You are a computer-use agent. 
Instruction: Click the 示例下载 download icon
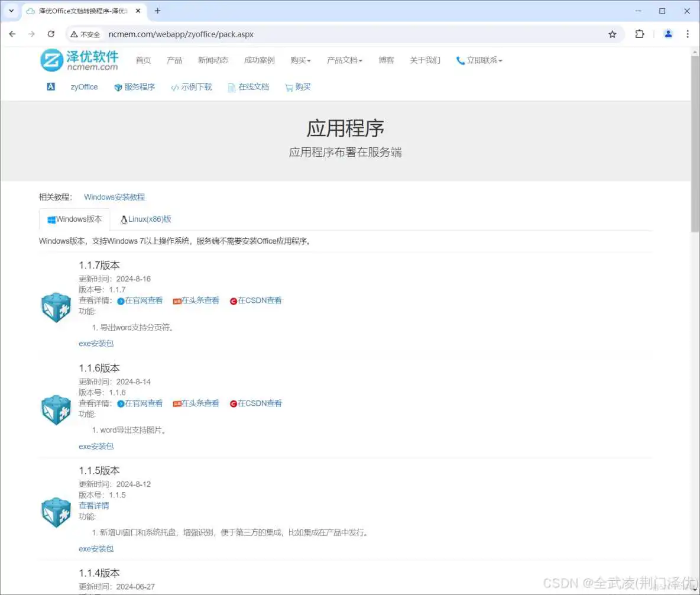174,87
